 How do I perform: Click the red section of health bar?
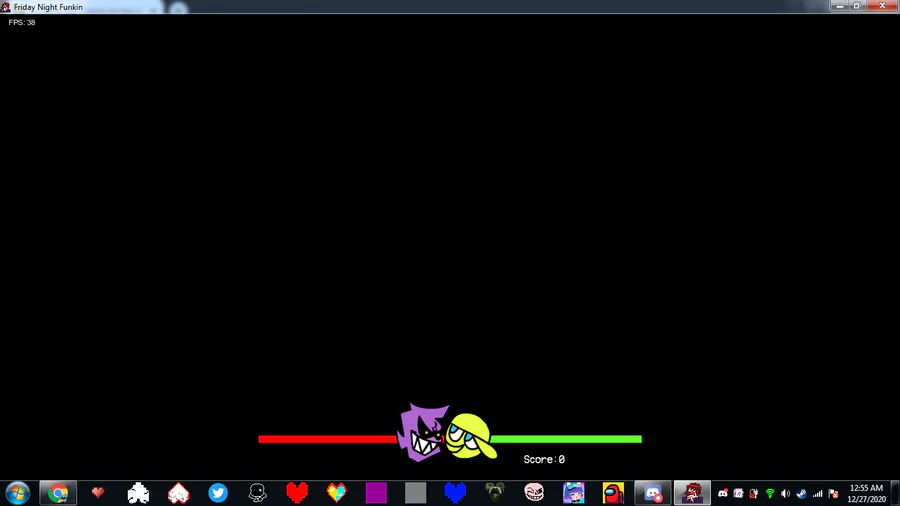328,439
